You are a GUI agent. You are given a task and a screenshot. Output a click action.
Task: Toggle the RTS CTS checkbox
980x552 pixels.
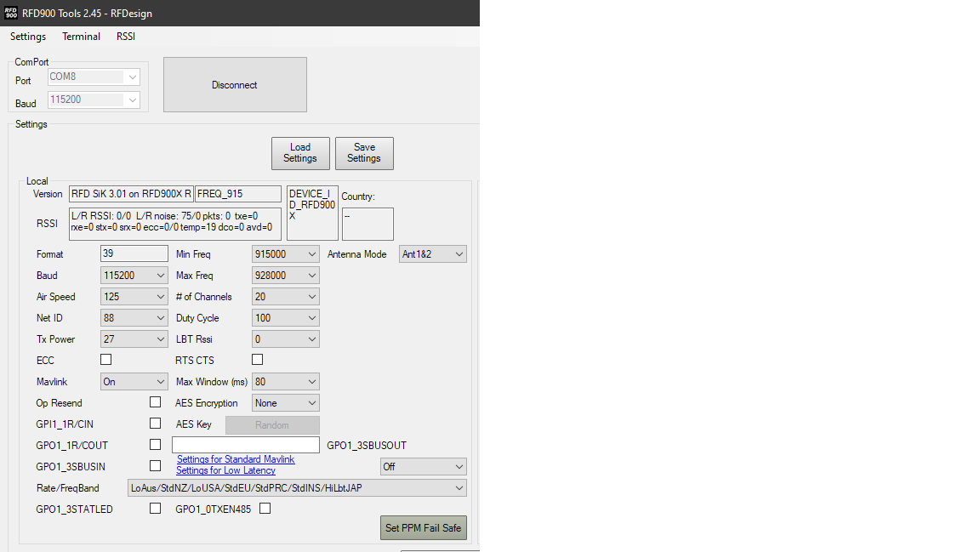(258, 360)
